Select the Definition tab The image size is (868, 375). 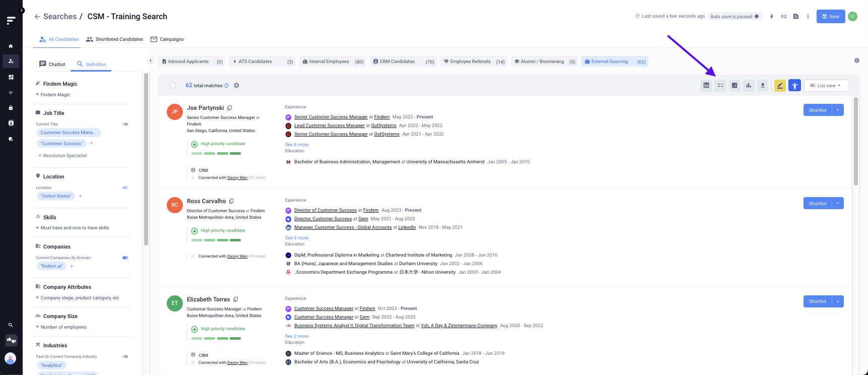(x=91, y=65)
